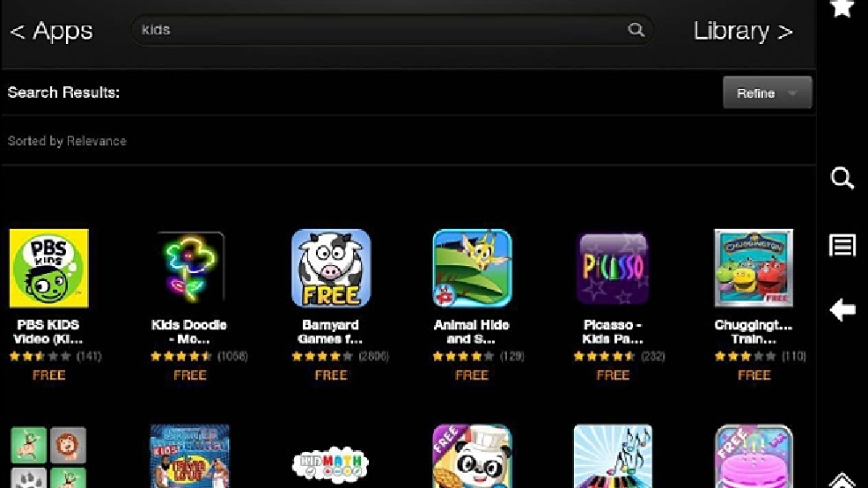Tap the magnifier icon in search box
This screenshot has height=488, width=868.
(x=636, y=30)
